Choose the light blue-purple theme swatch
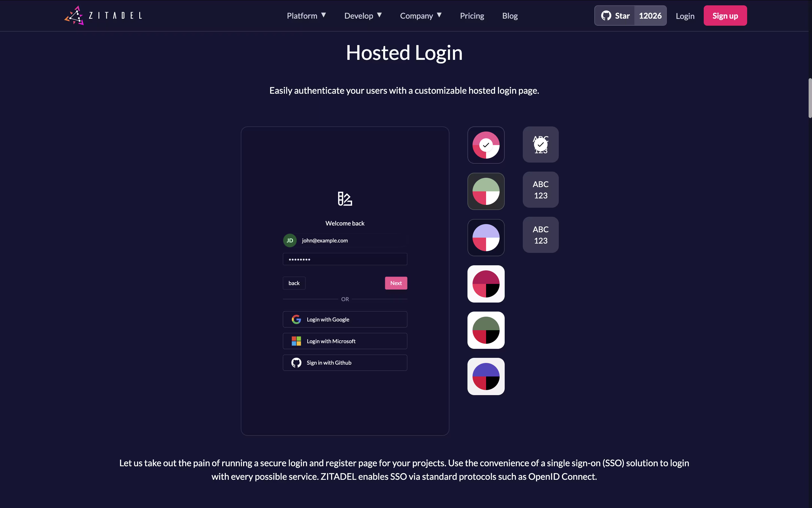The height and width of the screenshot is (508, 812). click(486, 376)
